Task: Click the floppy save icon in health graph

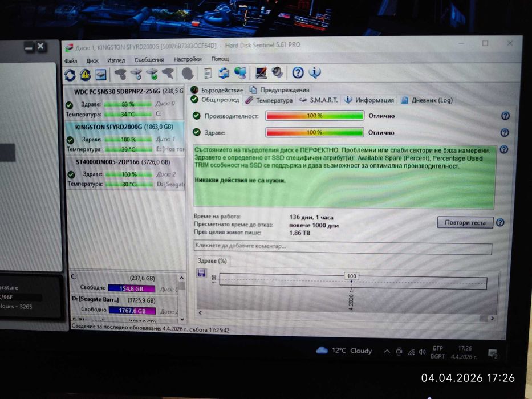Action: pos(201,273)
